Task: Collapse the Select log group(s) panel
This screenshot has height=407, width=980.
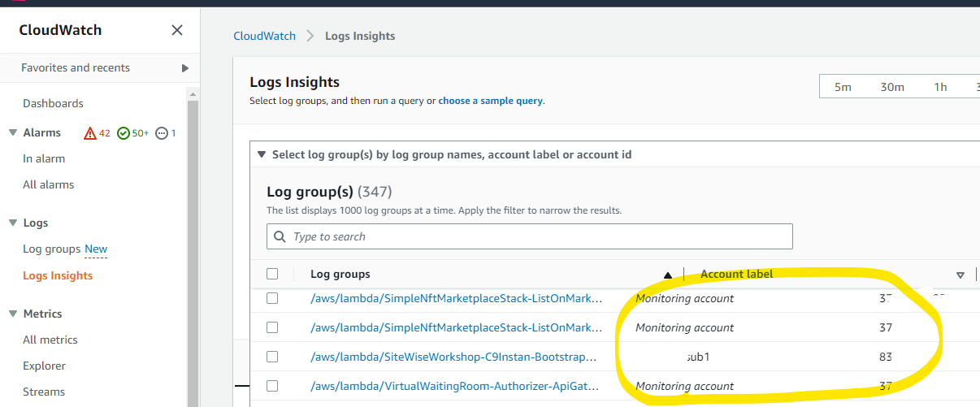Action: pos(261,154)
